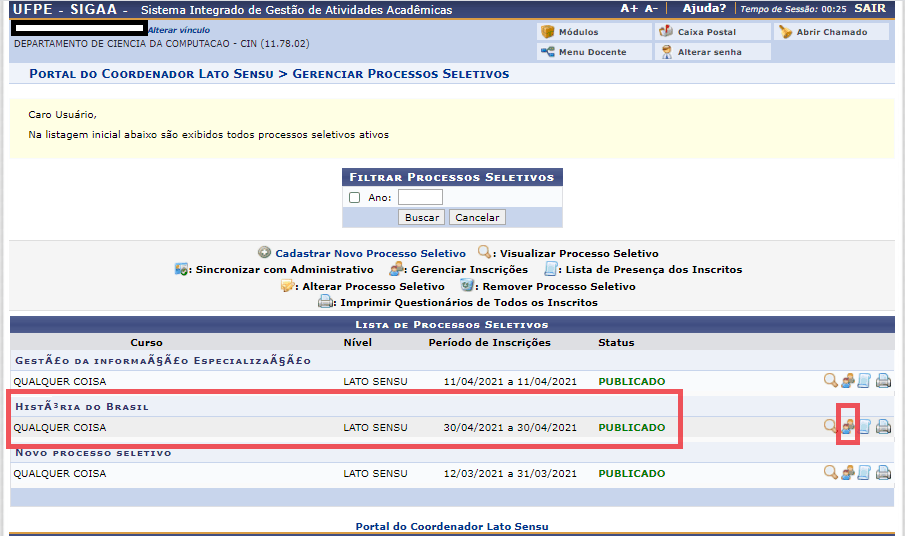Click Alterar senha

(706, 52)
